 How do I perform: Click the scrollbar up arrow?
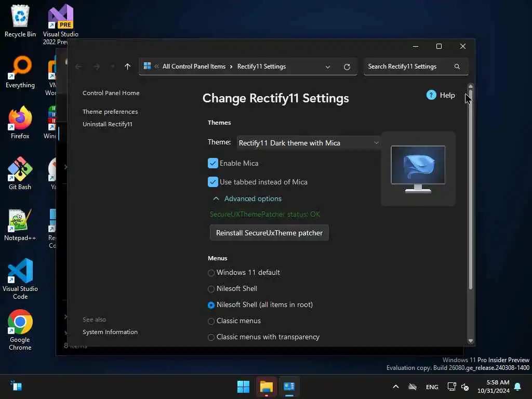point(471,87)
